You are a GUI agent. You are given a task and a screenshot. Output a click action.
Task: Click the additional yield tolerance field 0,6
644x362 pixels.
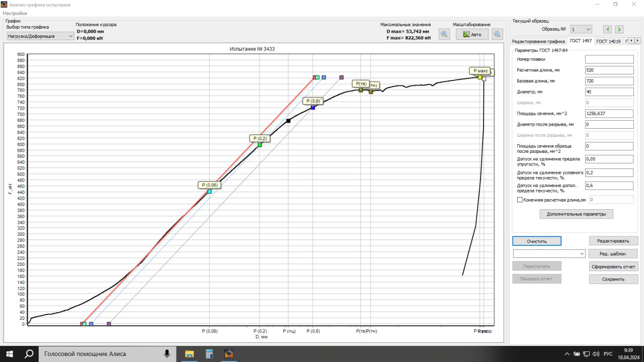click(x=609, y=186)
